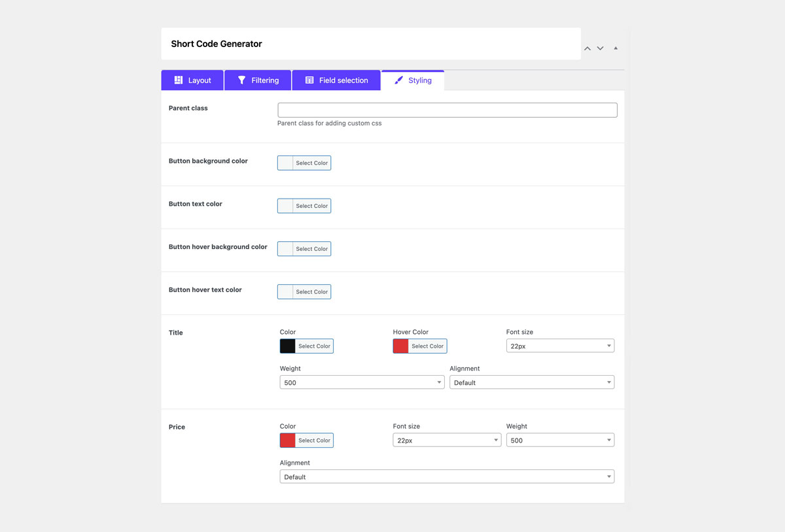Switch to the Filtering tab
The height and width of the screenshot is (532, 785).
click(x=258, y=80)
